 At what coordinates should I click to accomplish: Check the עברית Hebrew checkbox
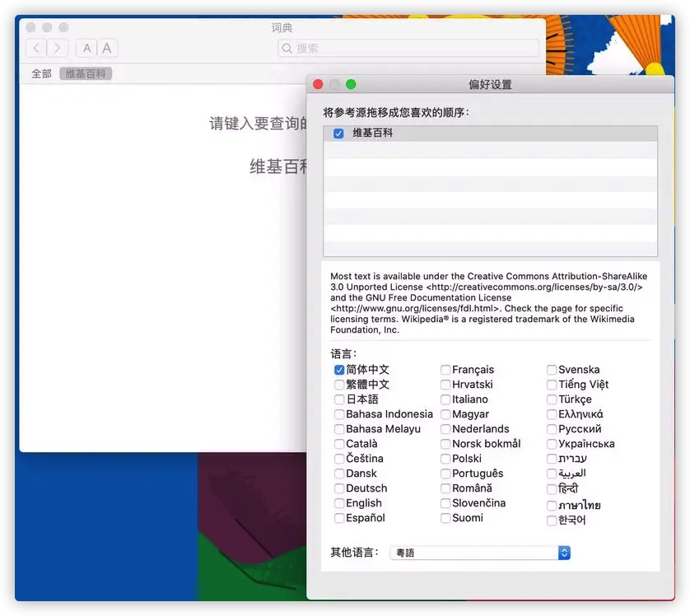(x=552, y=459)
